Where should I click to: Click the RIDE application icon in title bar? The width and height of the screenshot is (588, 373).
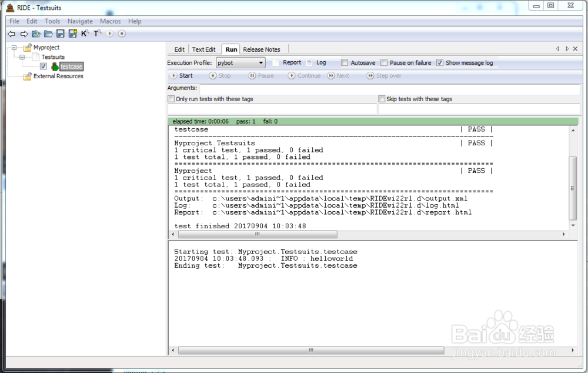point(10,8)
